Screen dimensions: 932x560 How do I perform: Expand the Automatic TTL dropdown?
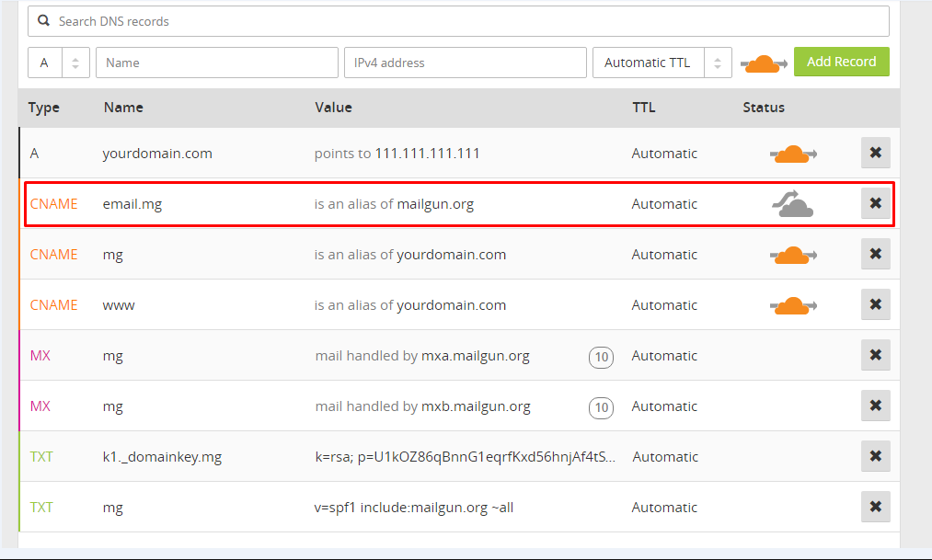(662, 63)
